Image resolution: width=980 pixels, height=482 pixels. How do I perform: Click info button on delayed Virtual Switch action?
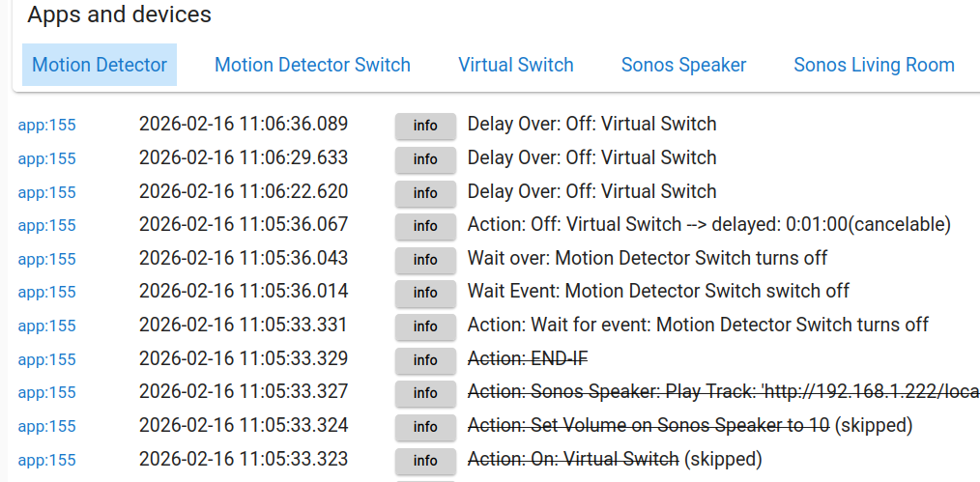pos(425,226)
